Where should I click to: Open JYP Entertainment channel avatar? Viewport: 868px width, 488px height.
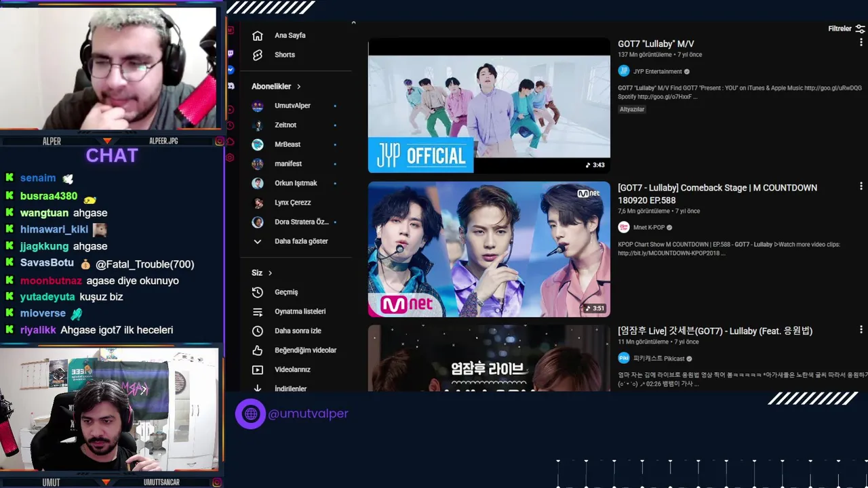tap(624, 71)
